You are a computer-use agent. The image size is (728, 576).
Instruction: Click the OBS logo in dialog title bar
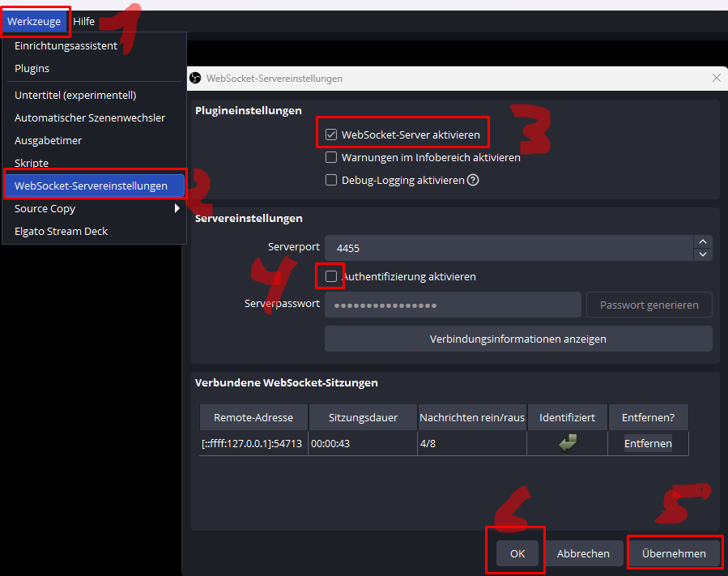[195, 79]
